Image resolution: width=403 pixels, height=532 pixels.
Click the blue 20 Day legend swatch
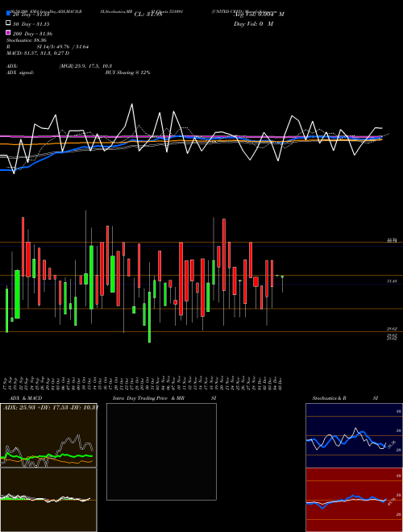(x=9, y=14)
